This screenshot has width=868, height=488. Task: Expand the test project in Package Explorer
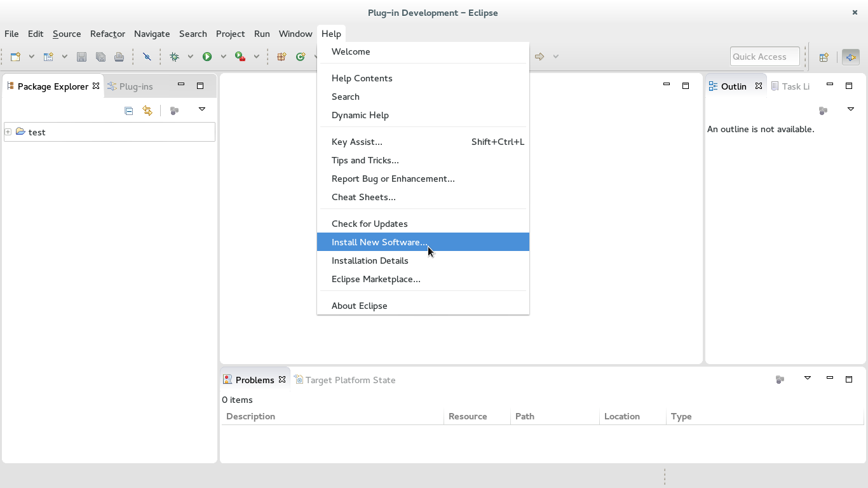point(7,132)
